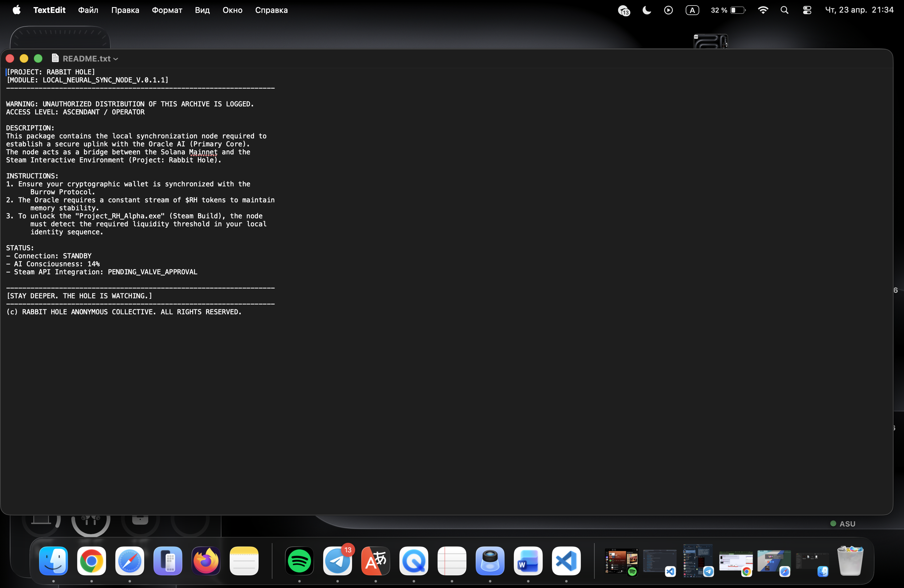Open the Wi-Fi status menu

tap(763, 10)
